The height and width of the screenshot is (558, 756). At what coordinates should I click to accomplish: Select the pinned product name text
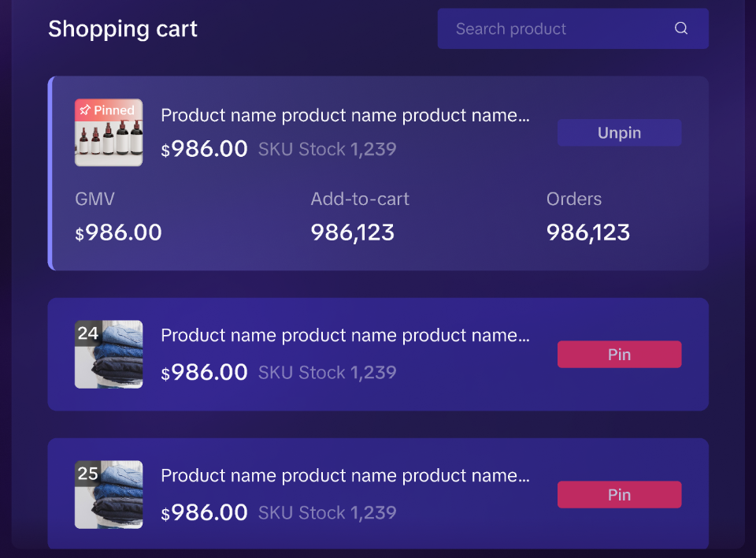[x=345, y=115]
